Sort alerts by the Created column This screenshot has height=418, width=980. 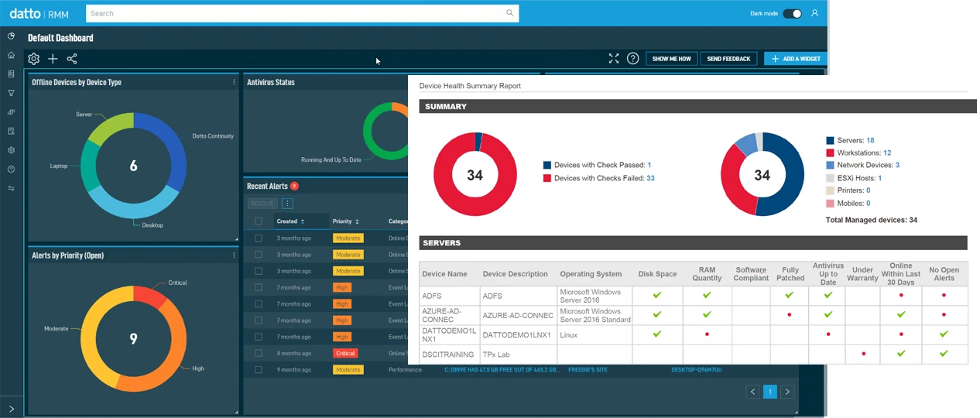tap(290, 221)
